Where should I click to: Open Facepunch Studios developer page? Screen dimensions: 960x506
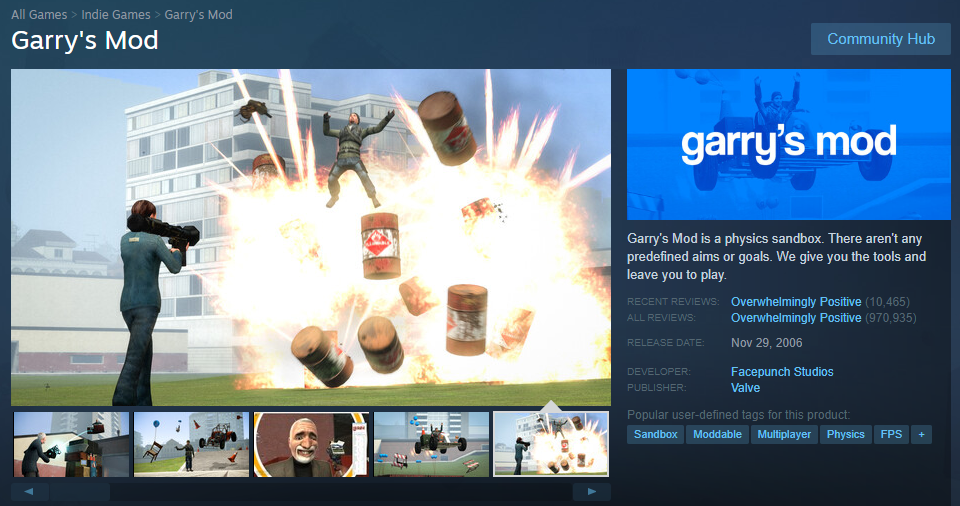tap(782, 372)
